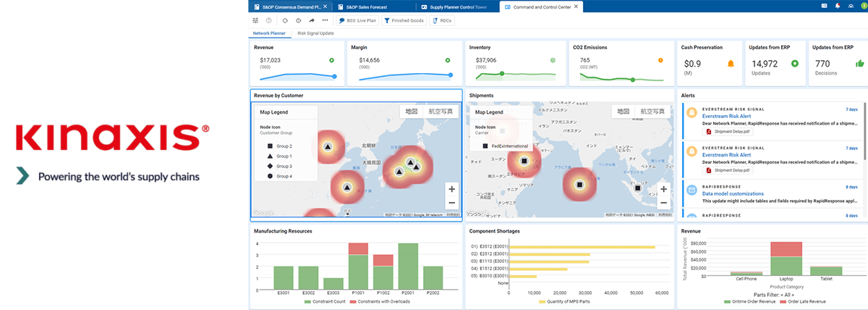Screen dimensions: 868x310
Task: Click the help question mark icon
Action: point(269,20)
